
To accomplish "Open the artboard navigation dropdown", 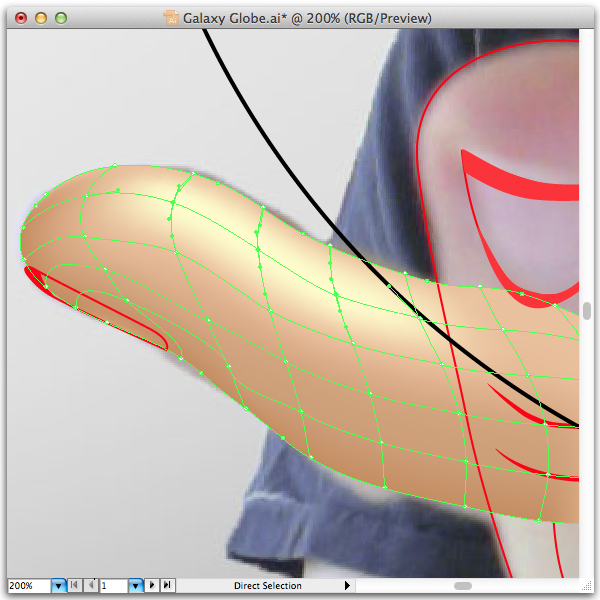I will point(136,585).
